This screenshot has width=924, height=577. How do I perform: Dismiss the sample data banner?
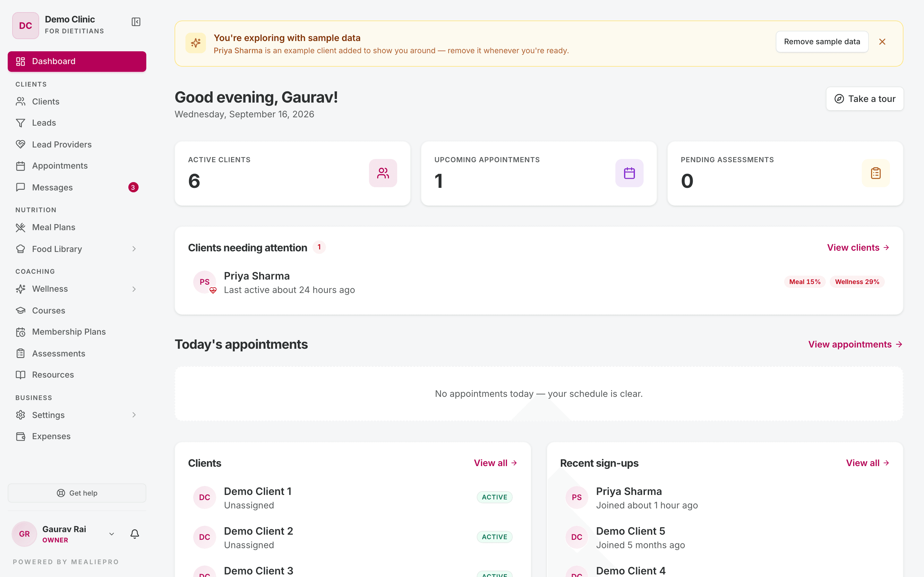pos(882,42)
